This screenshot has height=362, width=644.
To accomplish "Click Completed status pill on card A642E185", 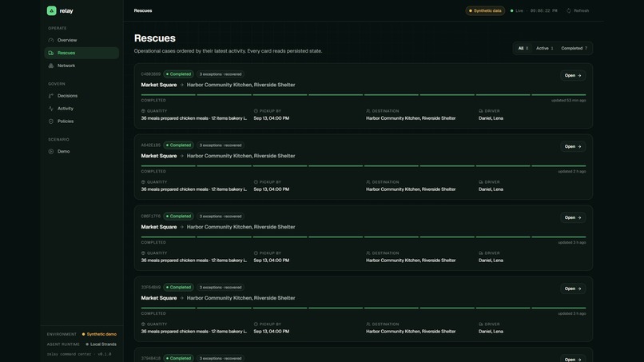I will pyautogui.click(x=178, y=145).
